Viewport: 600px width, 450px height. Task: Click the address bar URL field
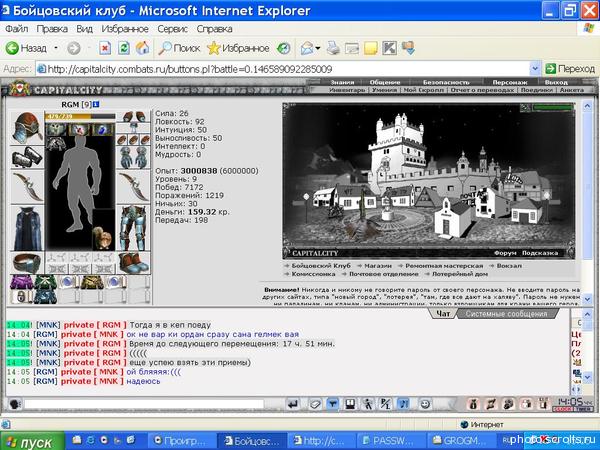[283, 69]
